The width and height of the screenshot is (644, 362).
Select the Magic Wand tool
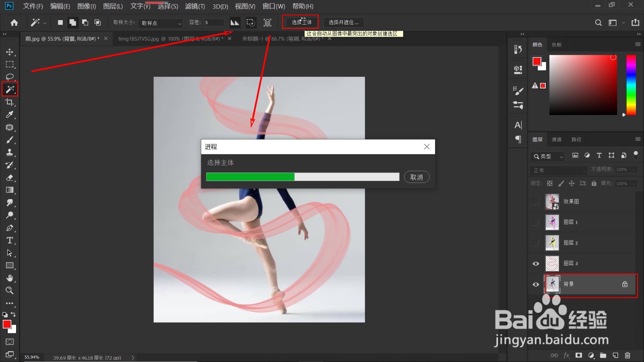coord(10,89)
